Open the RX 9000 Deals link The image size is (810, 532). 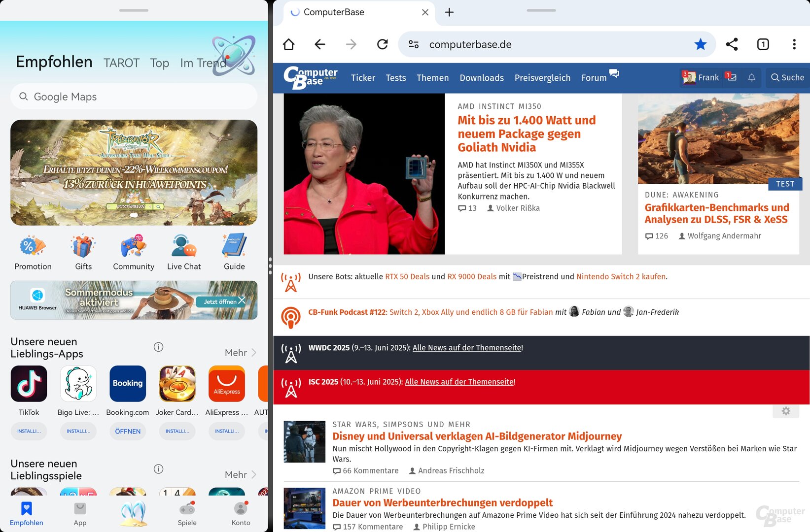coord(472,277)
